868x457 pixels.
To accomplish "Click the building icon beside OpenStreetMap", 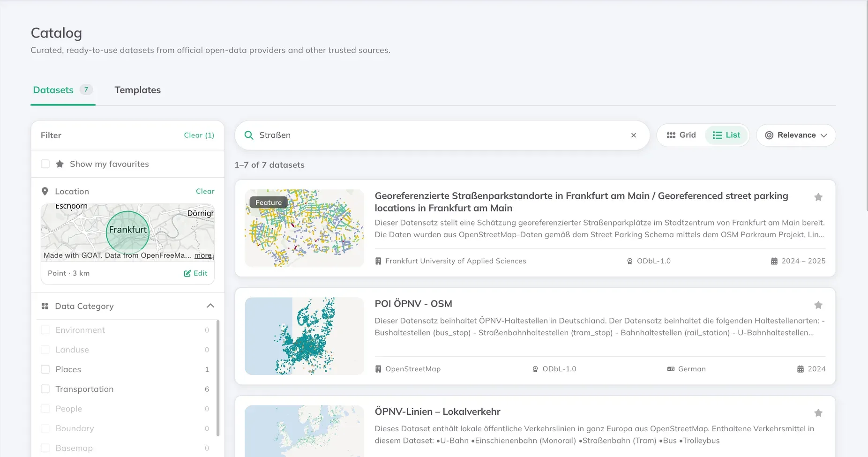I will 378,369.
